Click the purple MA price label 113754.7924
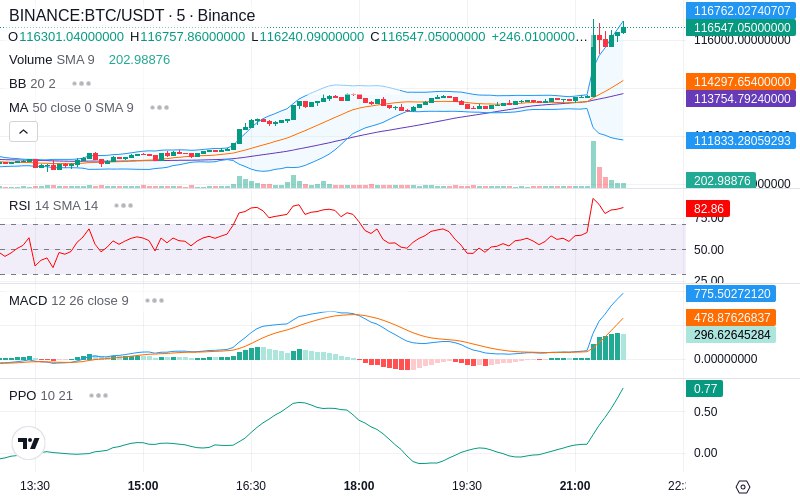800x500 pixels. coord(741,98)
